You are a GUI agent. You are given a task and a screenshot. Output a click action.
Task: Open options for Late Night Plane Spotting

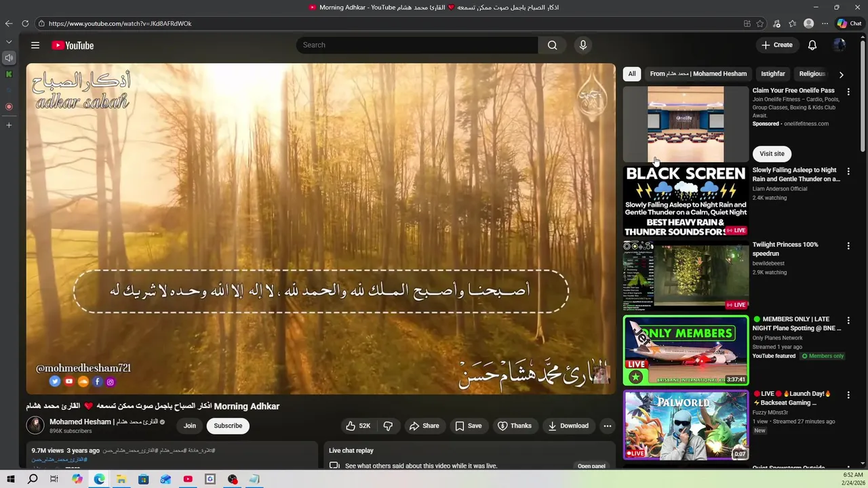pos(848,320)
